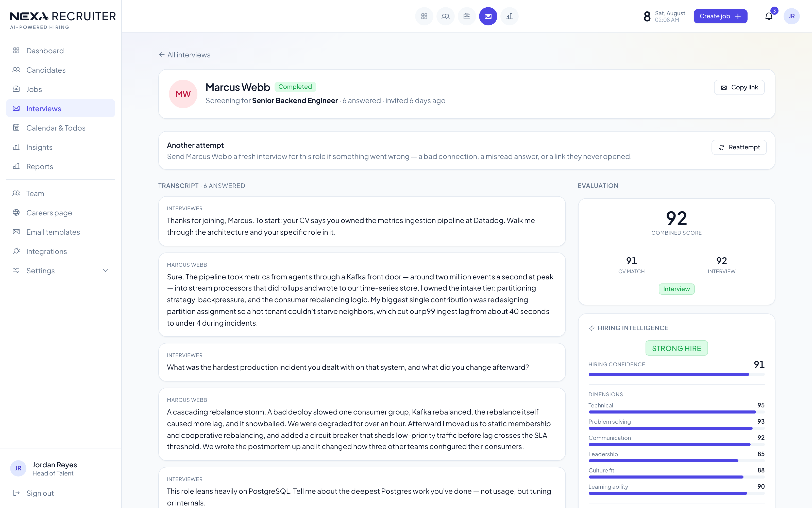
Task: Click the Communication dimension label
Action: [609, 438]
